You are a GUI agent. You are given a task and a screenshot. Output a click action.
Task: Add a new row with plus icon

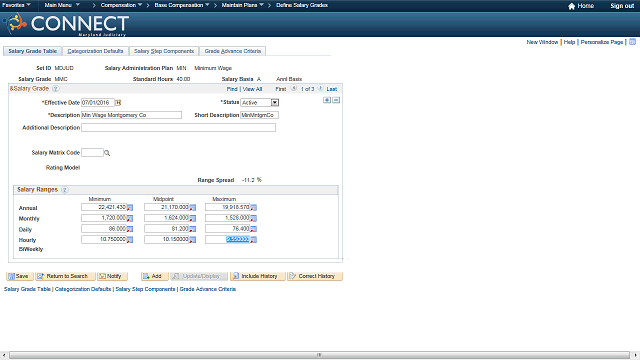click(327, 100)
